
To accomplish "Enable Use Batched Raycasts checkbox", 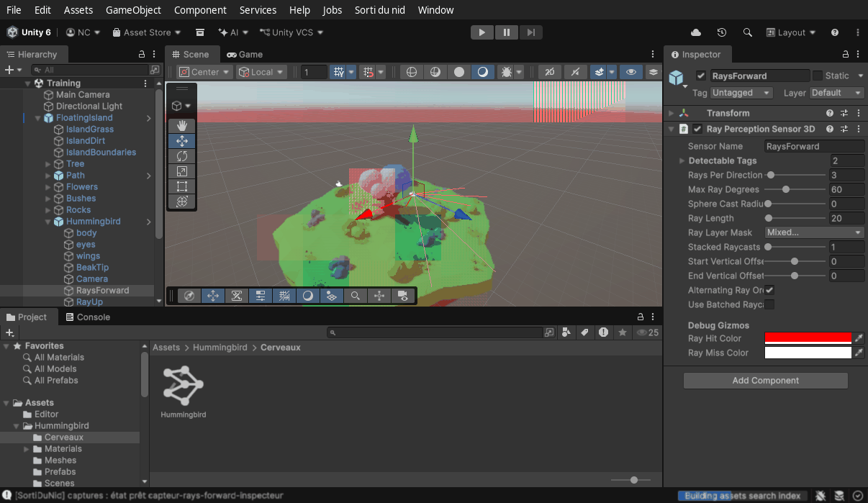I will click(x=769, y=304).
